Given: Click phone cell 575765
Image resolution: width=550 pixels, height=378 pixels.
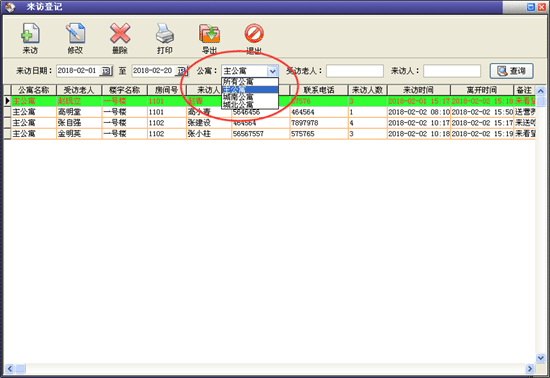Looking at the screenshot, I should tap(318, 134).
